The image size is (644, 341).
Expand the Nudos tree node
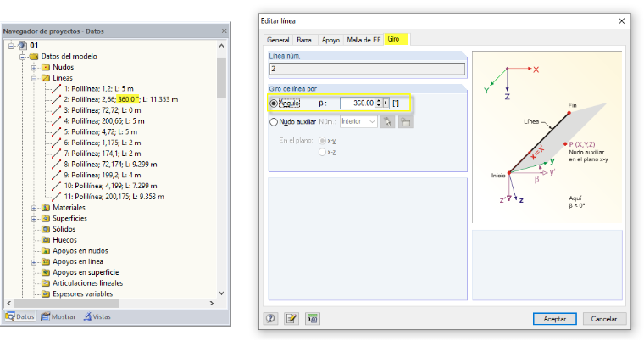[34, 68]
